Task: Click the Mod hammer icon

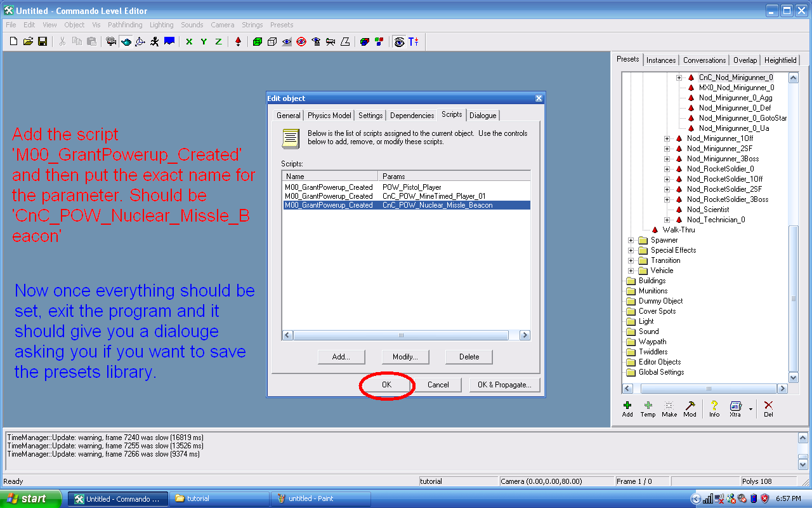Action: click(x=690, y=406)
